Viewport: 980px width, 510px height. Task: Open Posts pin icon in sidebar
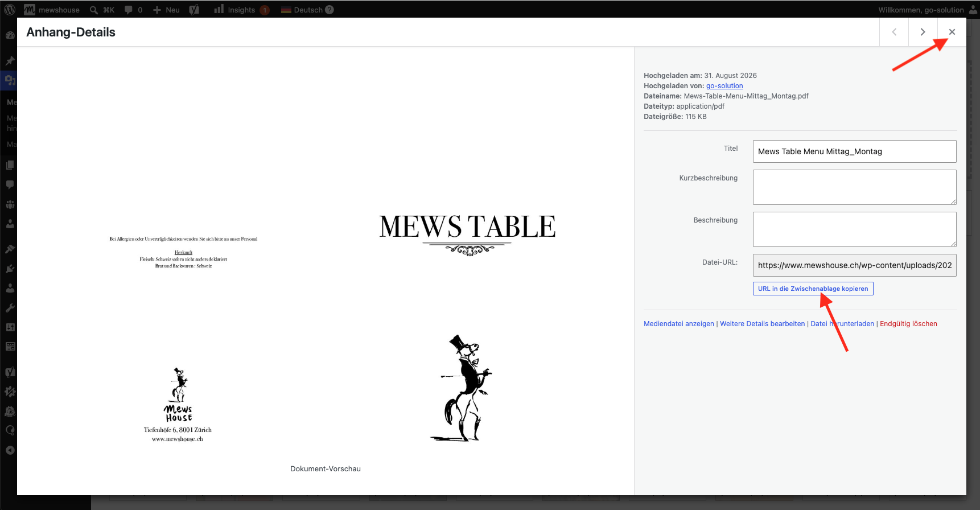click(x=10, y=60)
